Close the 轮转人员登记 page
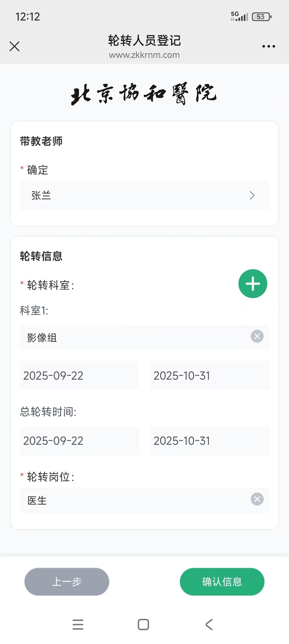Viewport: 289px width, 644px height. [14, 46]
